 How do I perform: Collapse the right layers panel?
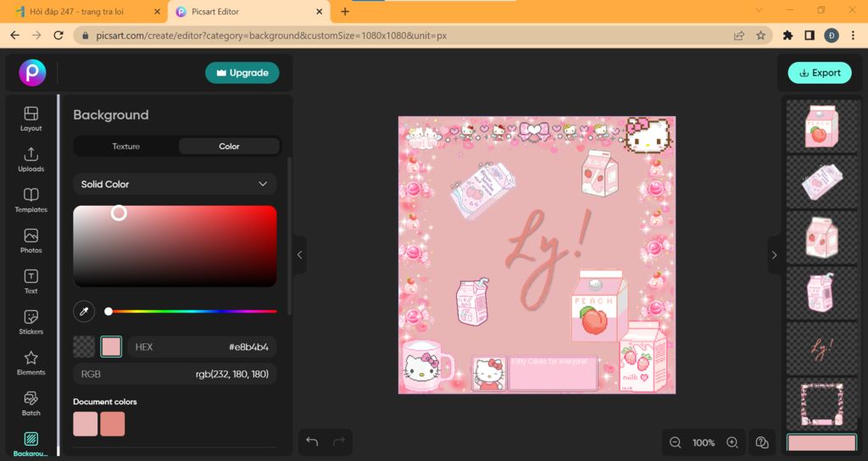coord(775,255)
